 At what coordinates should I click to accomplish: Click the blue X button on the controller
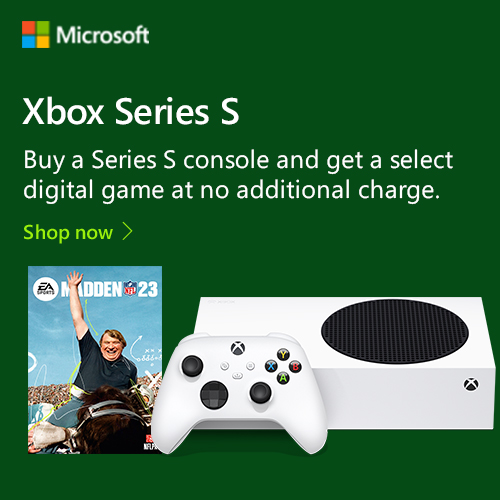[271, 366]
